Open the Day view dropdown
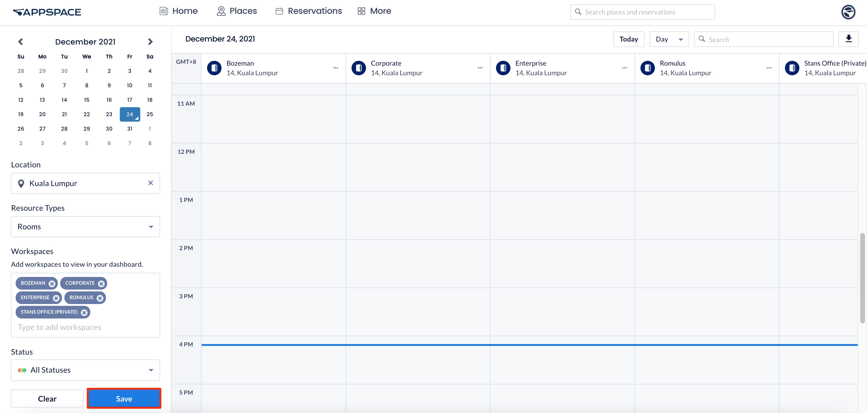868x413 pixels. point(668,39)
